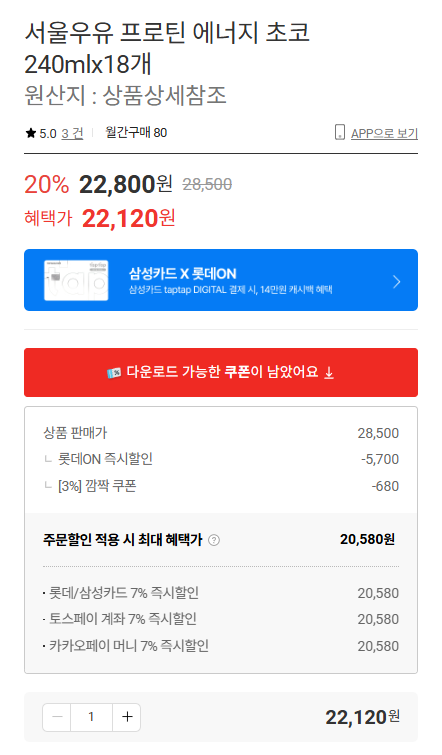Select 롯데/삼성카드 7% 즉시할인 row
The image size is (442, 755).
point(221,593)
